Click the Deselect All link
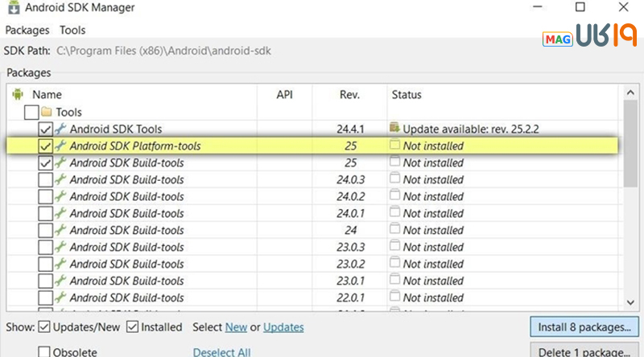The width and height of the screenshot is (644, 357). (221, 352)
